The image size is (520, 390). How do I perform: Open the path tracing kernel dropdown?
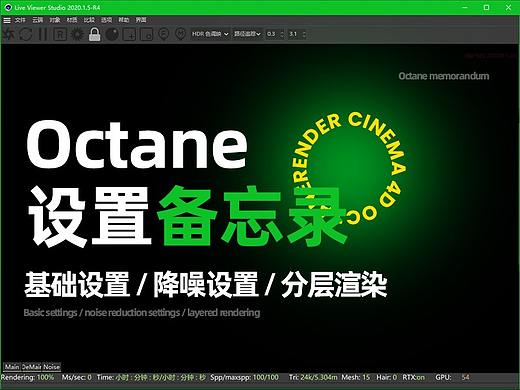pos(247,34)
